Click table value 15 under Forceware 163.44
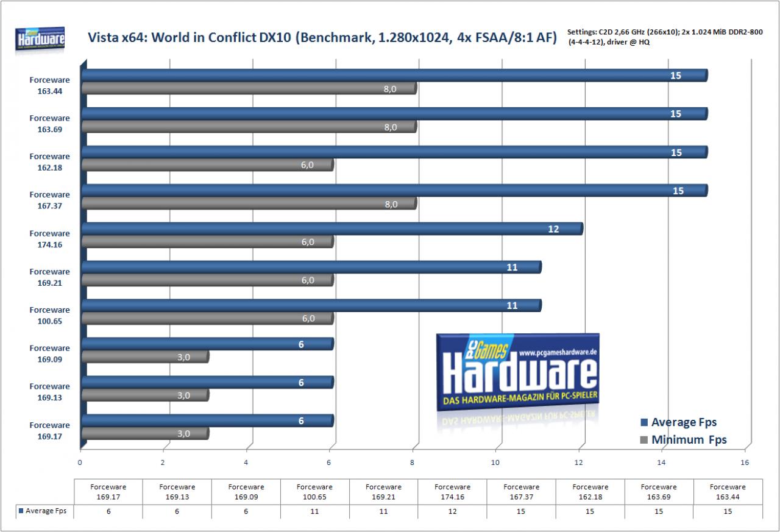The image size is (780, 532). click(728, 512)
